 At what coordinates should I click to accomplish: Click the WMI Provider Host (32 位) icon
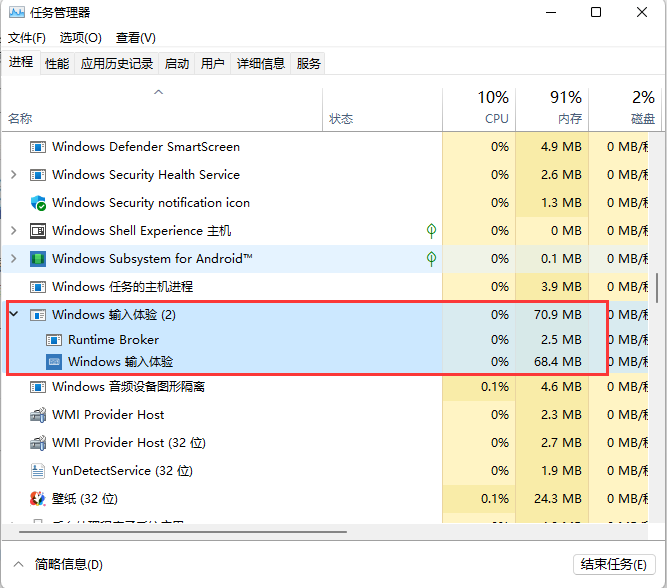coord(38,443)
